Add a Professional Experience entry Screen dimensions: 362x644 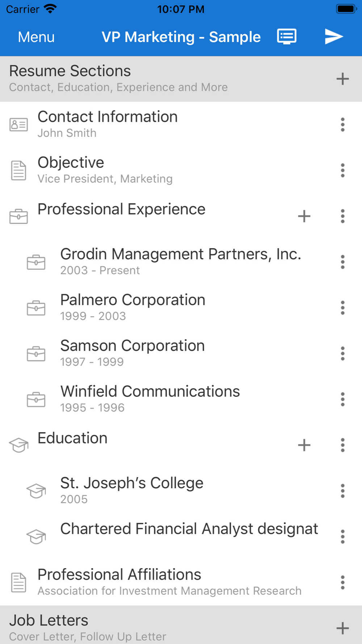(x=304, y=216)
